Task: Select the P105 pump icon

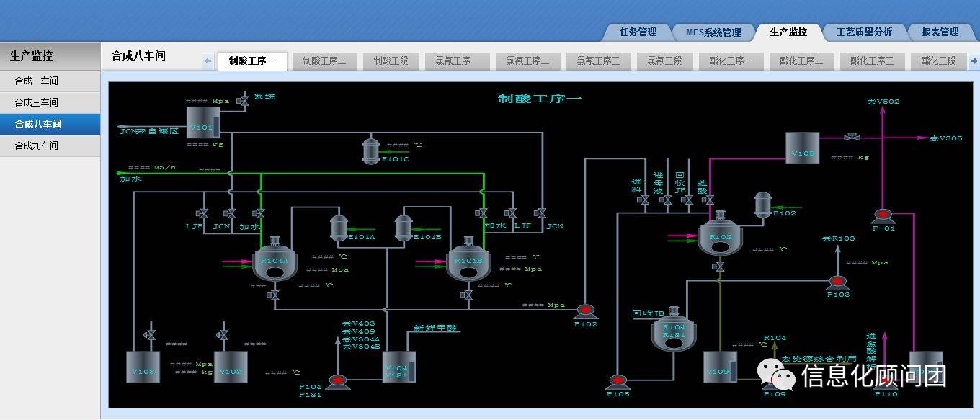Action: coord(618,382)
